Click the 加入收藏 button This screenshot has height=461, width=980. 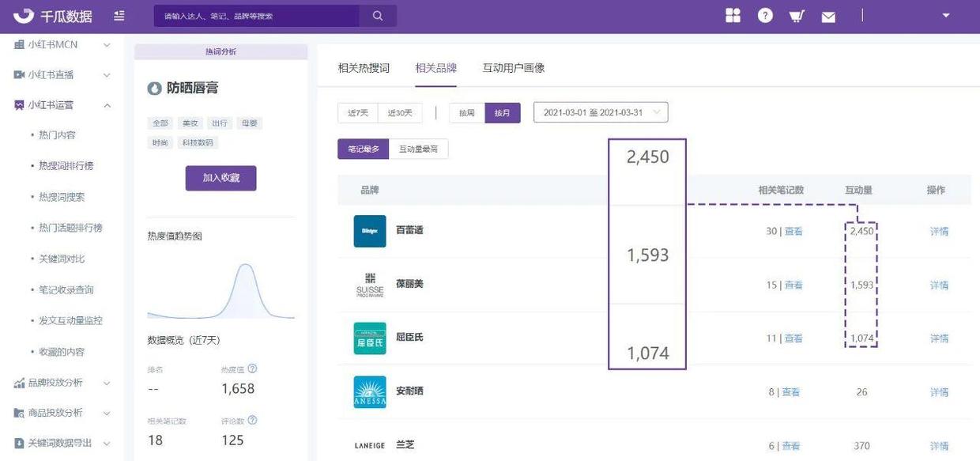coord(220,178)
